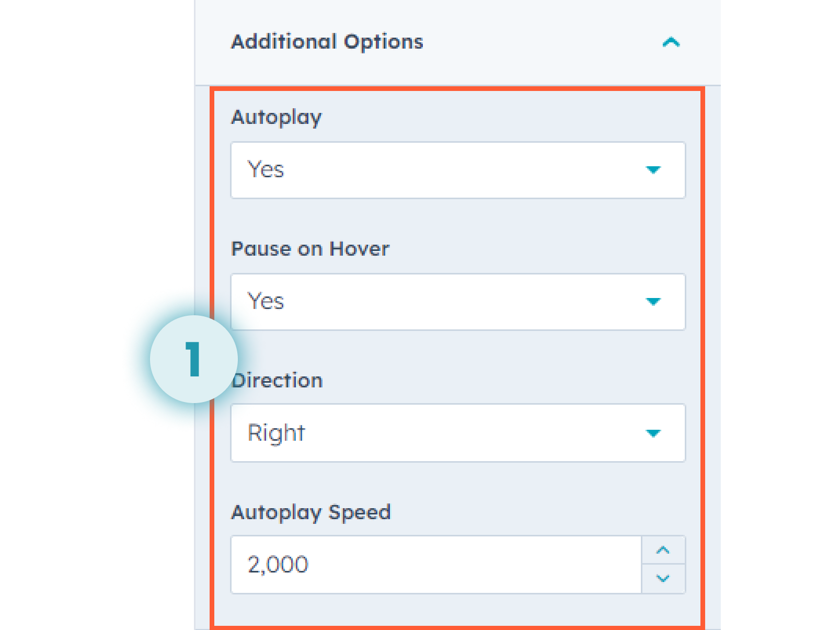Click inside the Autoplay Speed value field
840x630 pixels.
(434, 564)
